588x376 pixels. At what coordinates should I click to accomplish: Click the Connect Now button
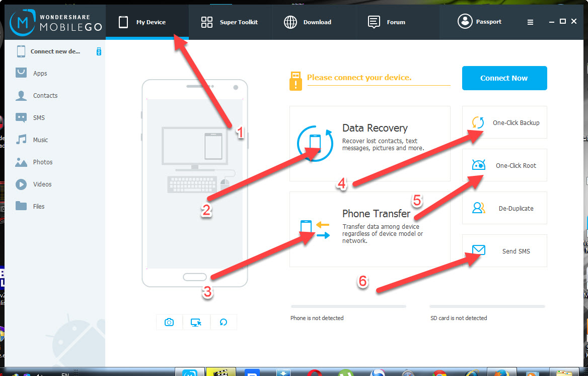(504, 78)
